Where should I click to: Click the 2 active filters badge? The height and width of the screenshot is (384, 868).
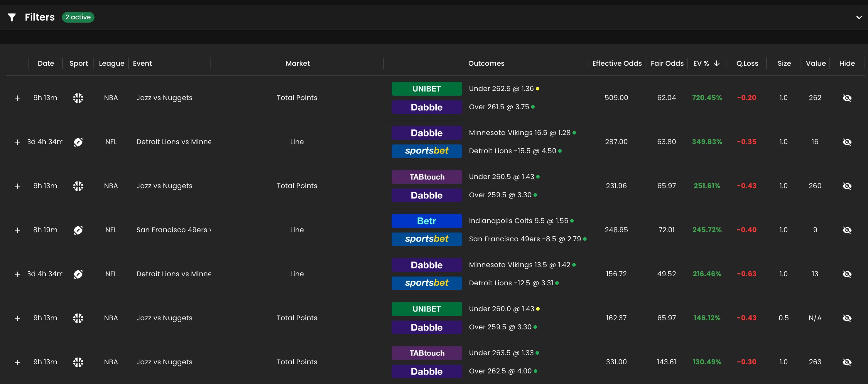click(78, 17)
